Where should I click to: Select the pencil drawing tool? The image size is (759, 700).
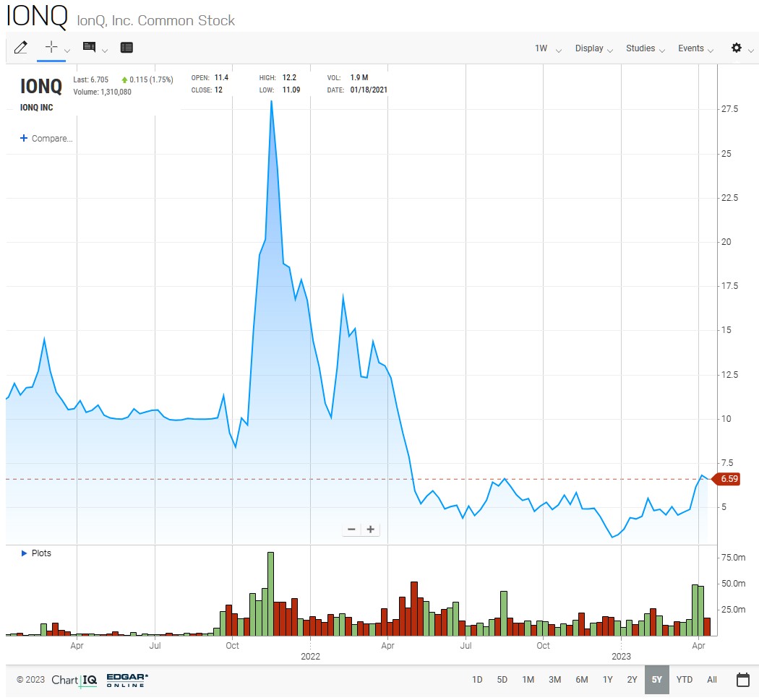click(21, 48)
